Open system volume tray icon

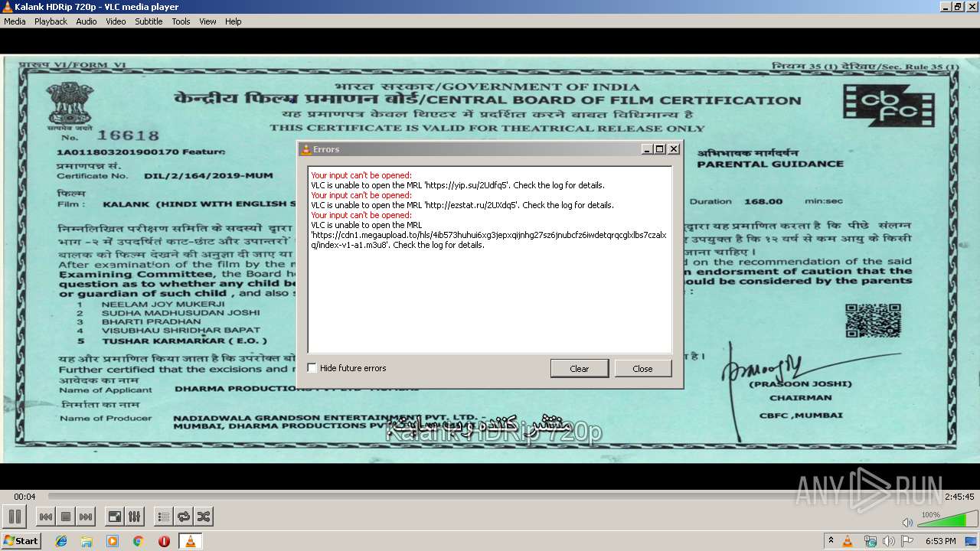tap(888, 541)
